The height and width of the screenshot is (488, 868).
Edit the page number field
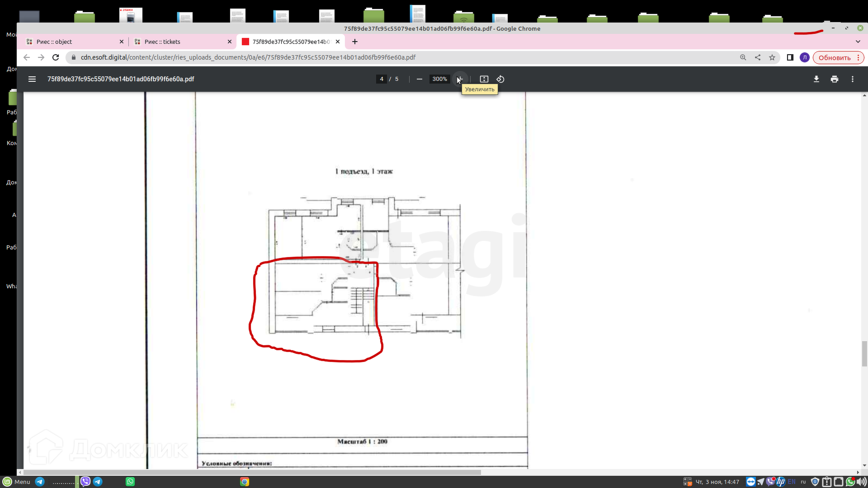[382, 79]
